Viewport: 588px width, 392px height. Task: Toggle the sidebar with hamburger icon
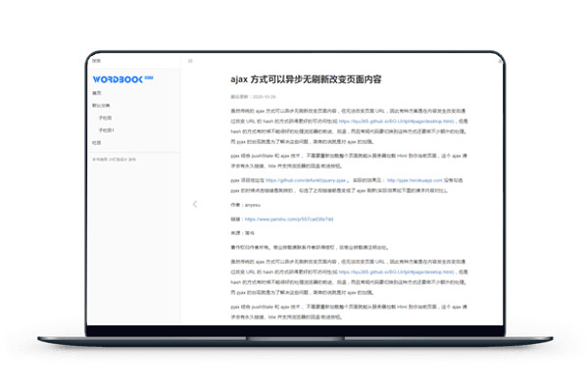tap(190, 60)
